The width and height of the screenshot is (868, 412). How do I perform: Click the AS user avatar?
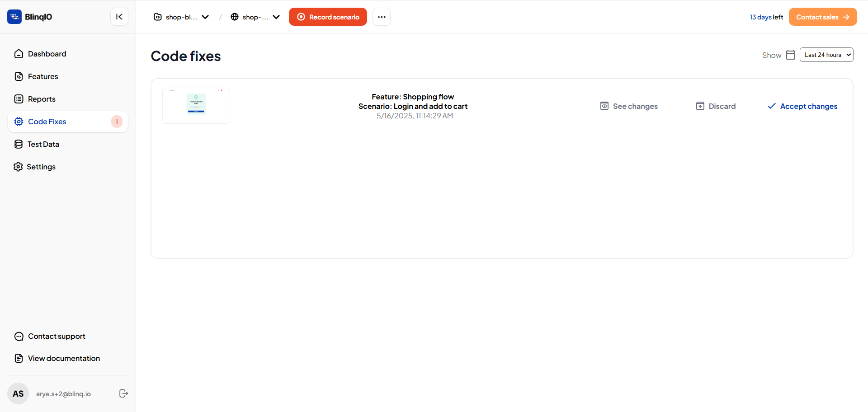18,393
